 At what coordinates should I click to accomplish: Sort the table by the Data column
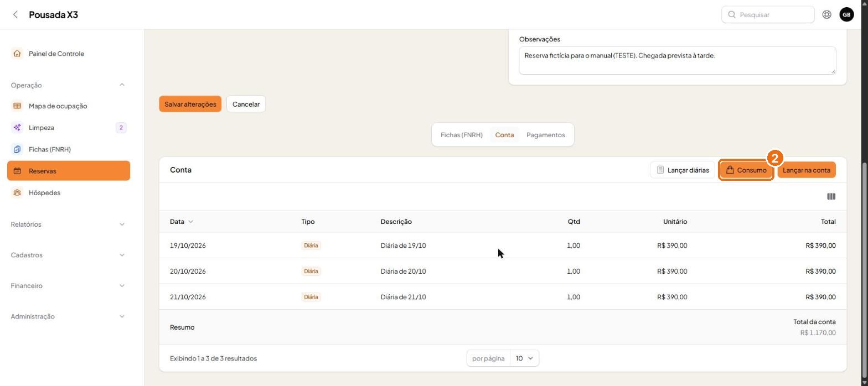tap(182, 222)
